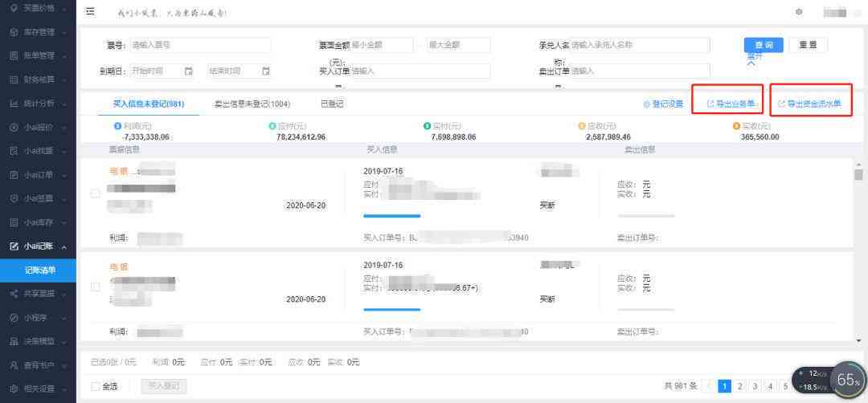Click the 财务核算 sidebar icon
Viewport: 868px width, 403px height.
click(14, 79)
